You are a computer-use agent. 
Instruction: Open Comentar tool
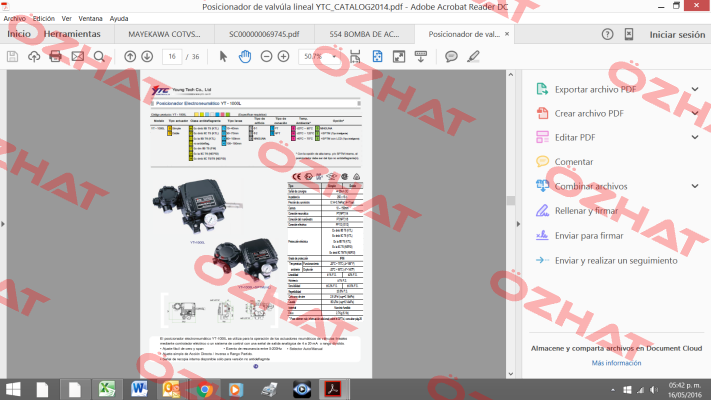click(574, 161)
